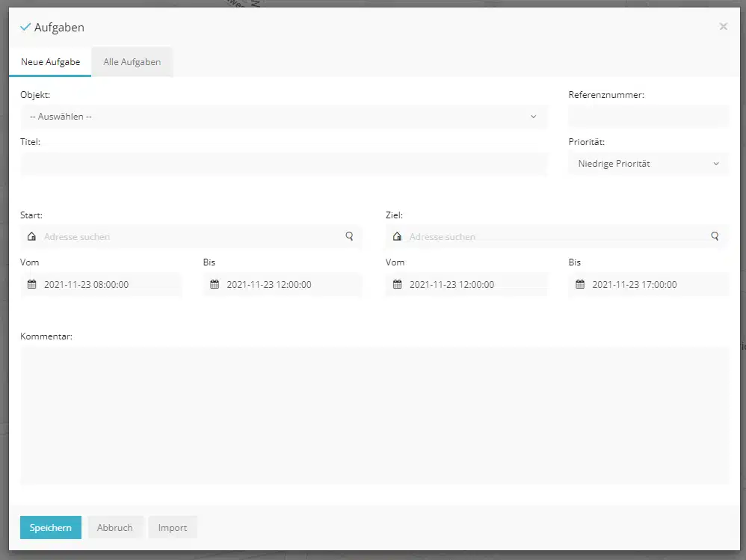
Task: Click the chevron arrow of the Objekt selector
Action: [x=533, y=117]
